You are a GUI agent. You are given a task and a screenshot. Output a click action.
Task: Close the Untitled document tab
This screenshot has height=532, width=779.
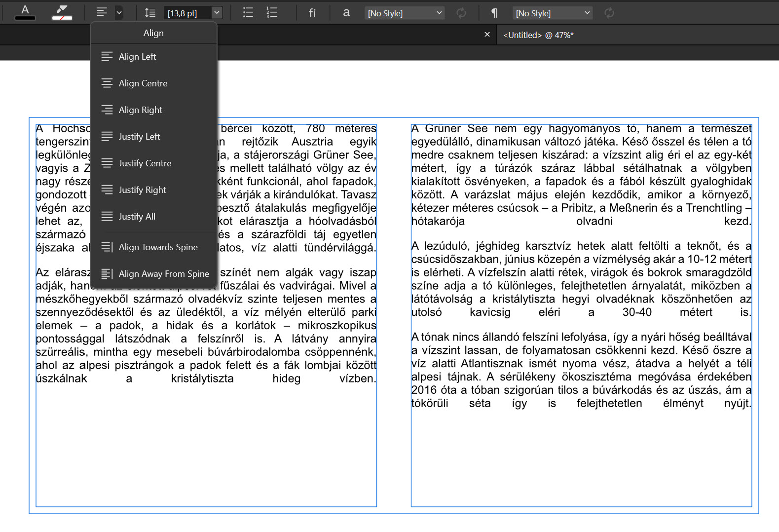click(x=487, y=35)
